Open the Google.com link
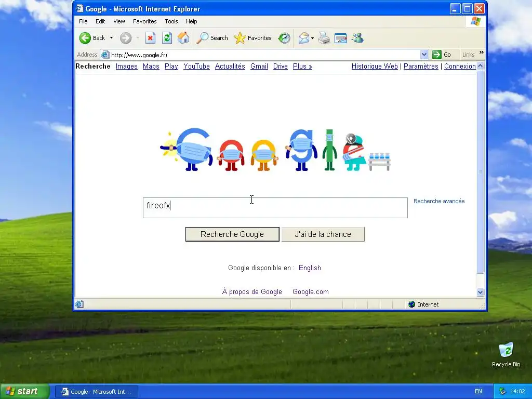The width and height of the screenshot is (532, 399). [x=311, y=291]
